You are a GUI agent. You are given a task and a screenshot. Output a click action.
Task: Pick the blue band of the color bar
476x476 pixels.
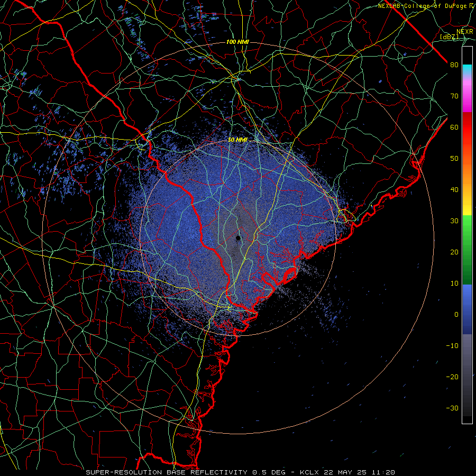point(467,309)
